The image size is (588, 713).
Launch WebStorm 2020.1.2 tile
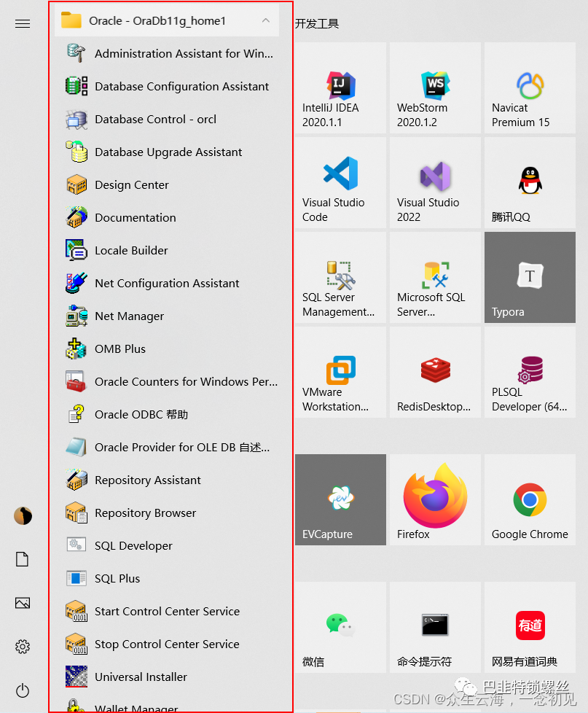435,87
